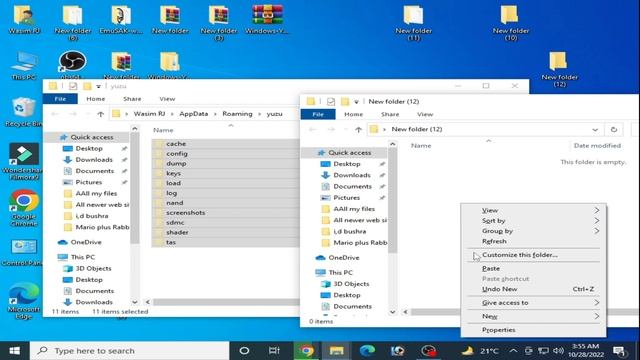Expand View submenu in context menu

click(x=533, y=210)
